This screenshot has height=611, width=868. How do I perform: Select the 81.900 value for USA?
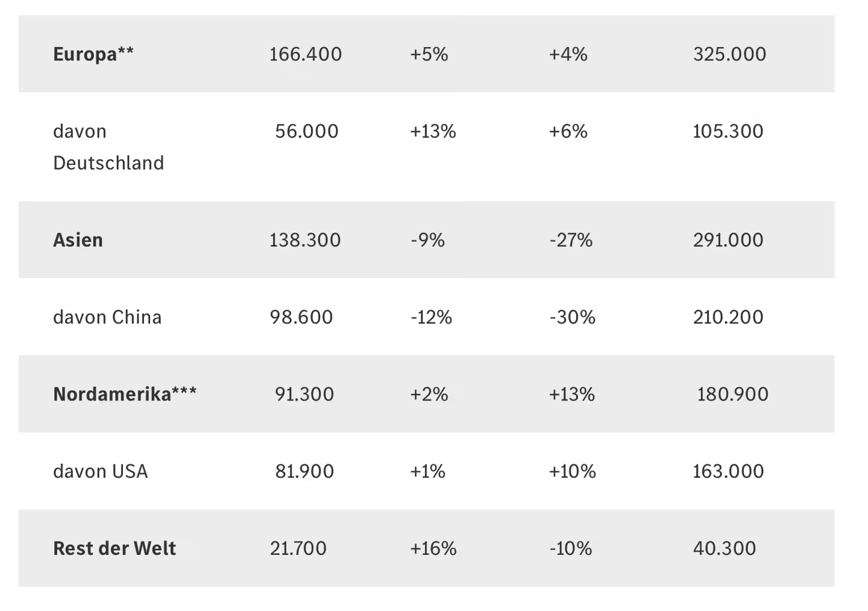pos(304,472)
